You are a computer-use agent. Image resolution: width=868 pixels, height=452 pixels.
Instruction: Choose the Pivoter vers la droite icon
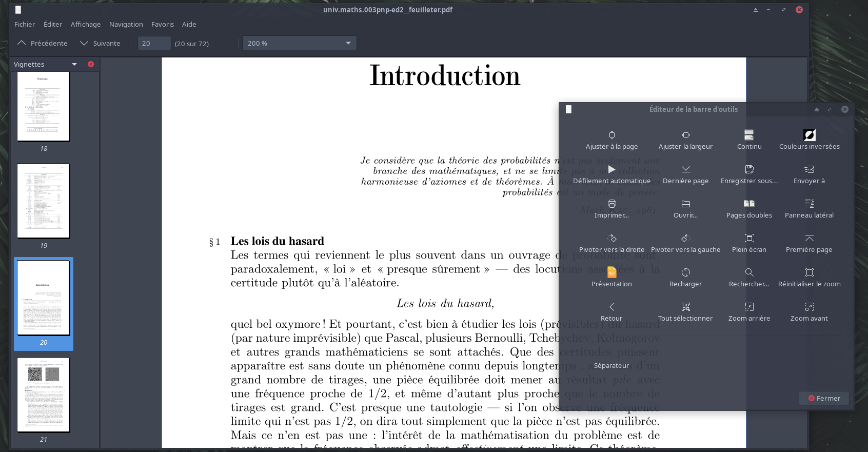[611, 238]
